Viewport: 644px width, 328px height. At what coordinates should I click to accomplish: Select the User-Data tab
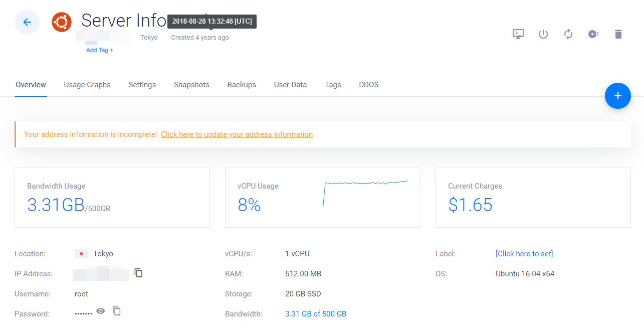coord(290,85)
